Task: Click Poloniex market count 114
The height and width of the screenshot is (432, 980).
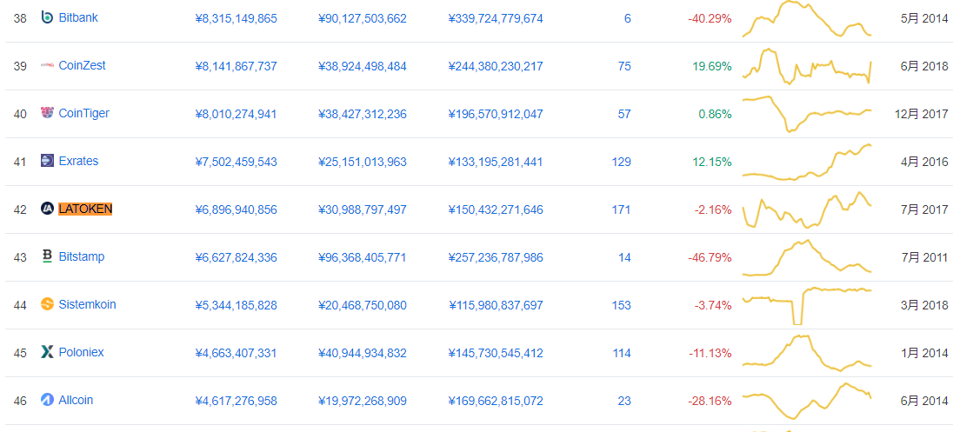Action: (x=621, y=353)
